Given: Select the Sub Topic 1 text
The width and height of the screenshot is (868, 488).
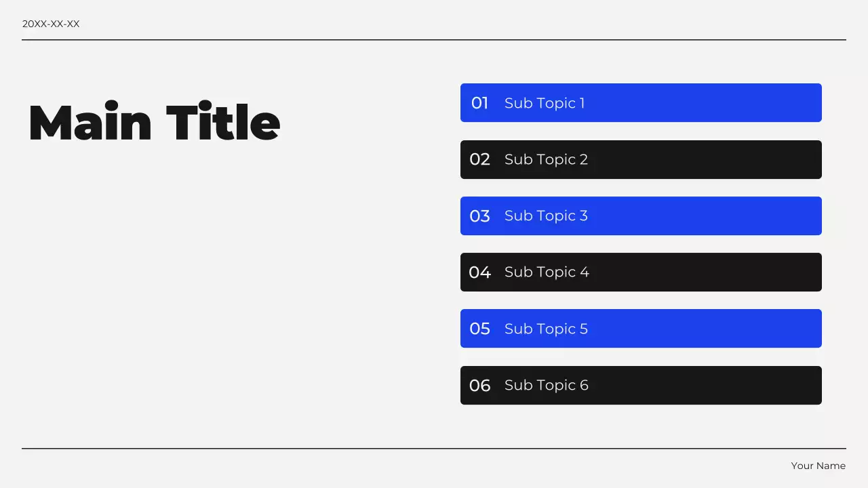Looking at the screenshot, I should point(545,103).
